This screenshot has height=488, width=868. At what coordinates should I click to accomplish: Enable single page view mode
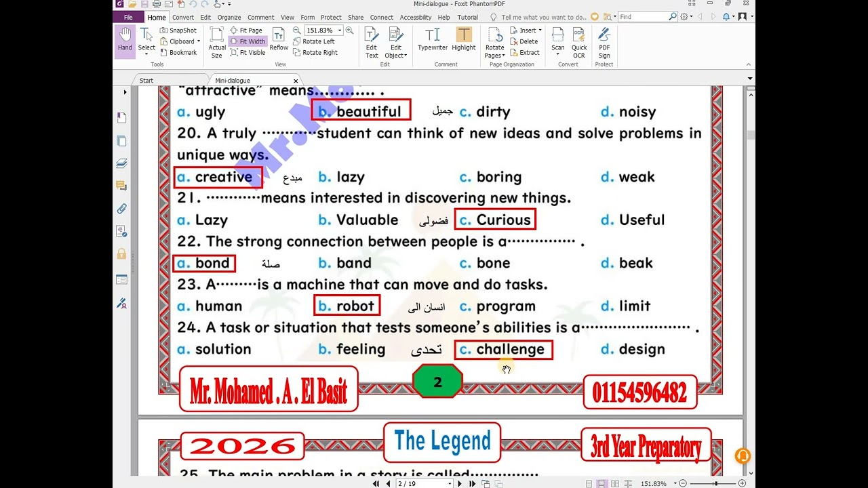(x=589, y=483)
